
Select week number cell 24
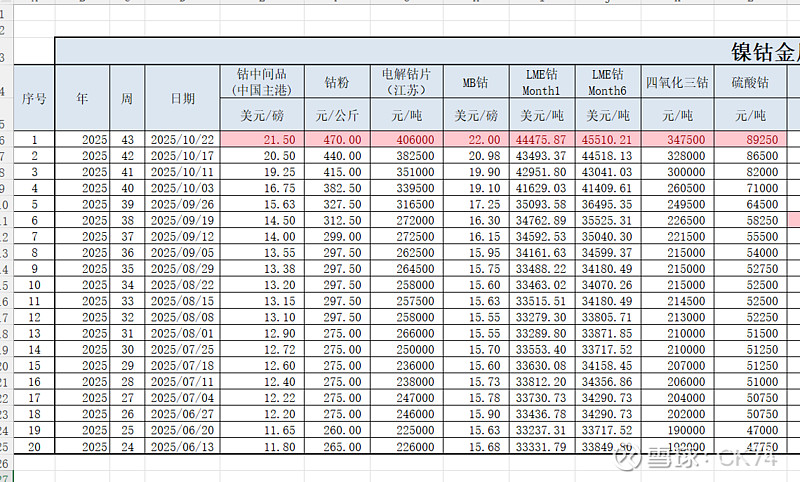(127, 447)
